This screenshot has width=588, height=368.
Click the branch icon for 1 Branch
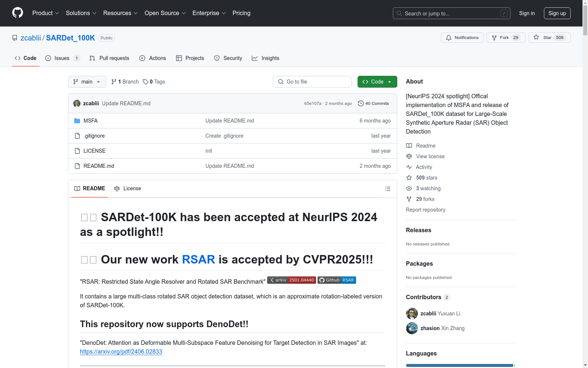click(x=114, y=82)
